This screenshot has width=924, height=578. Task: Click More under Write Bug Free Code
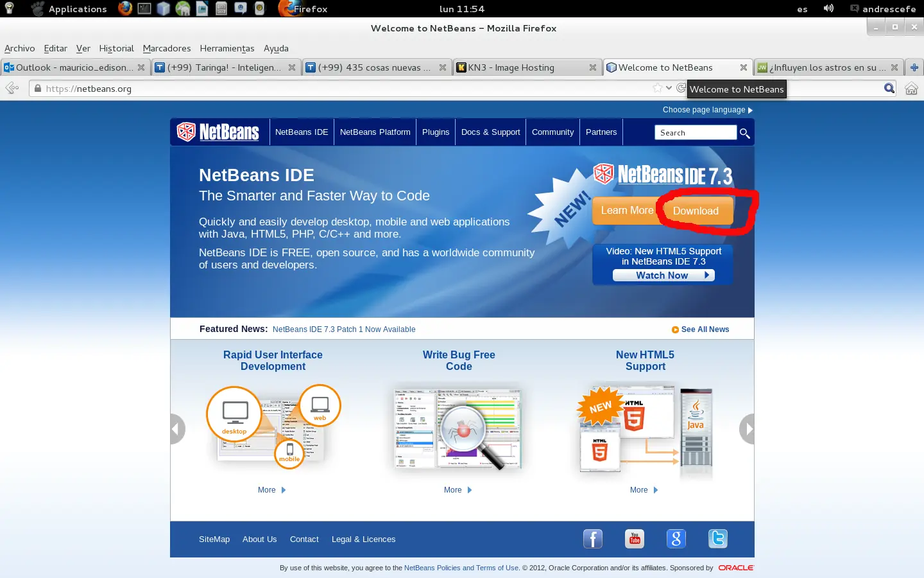point(458,490)
